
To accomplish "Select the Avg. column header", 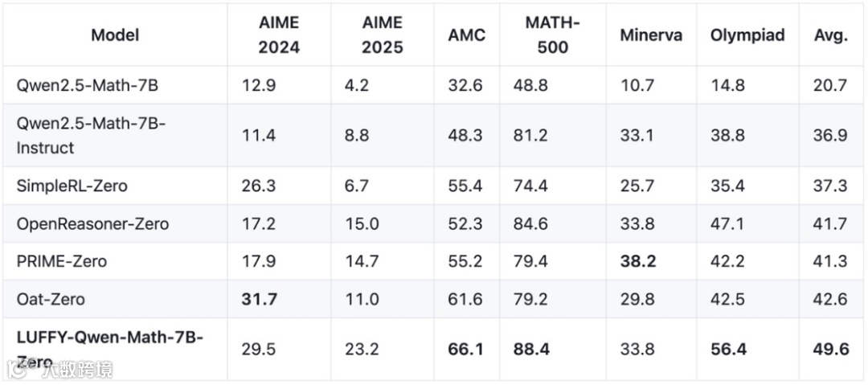I will click(x=830, y=35).
